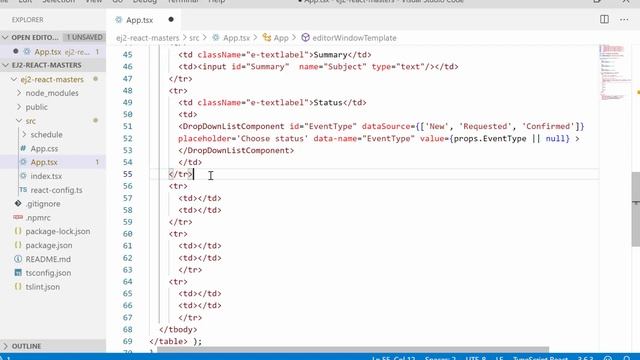Click breadcrumb src
The image size is (640, 360).
[x=194, y=38]
